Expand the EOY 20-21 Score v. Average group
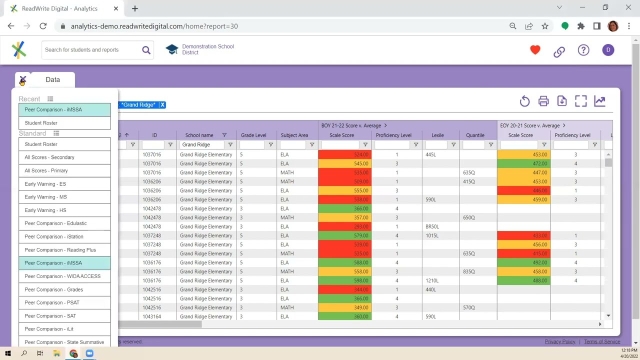Screen dimensions: 640x360 point(564,126)
